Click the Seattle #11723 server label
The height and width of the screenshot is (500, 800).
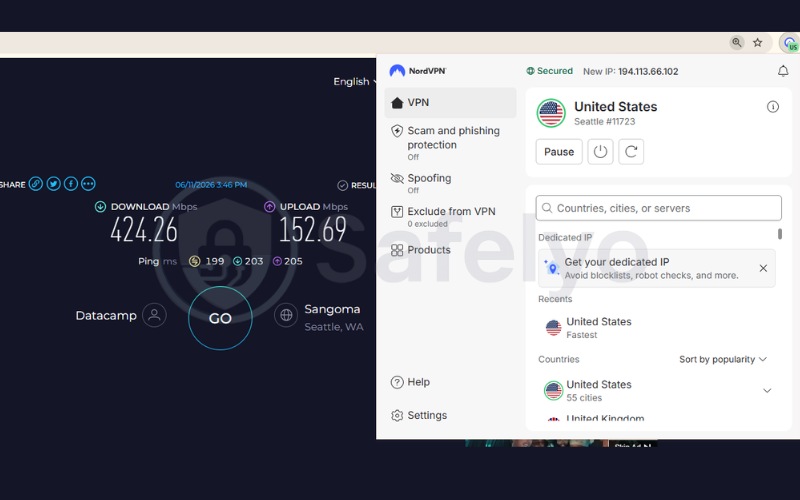coord(605,121)
